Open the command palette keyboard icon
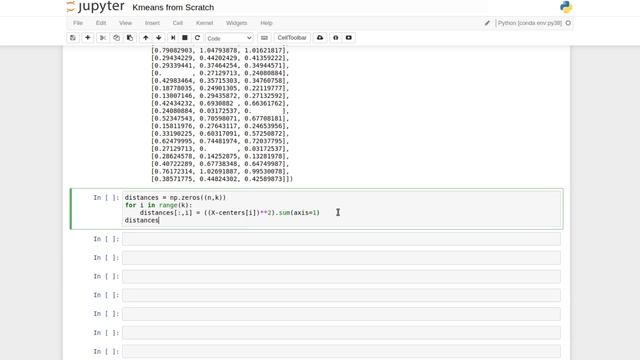The image size is (640, 360). coord(264,38)
